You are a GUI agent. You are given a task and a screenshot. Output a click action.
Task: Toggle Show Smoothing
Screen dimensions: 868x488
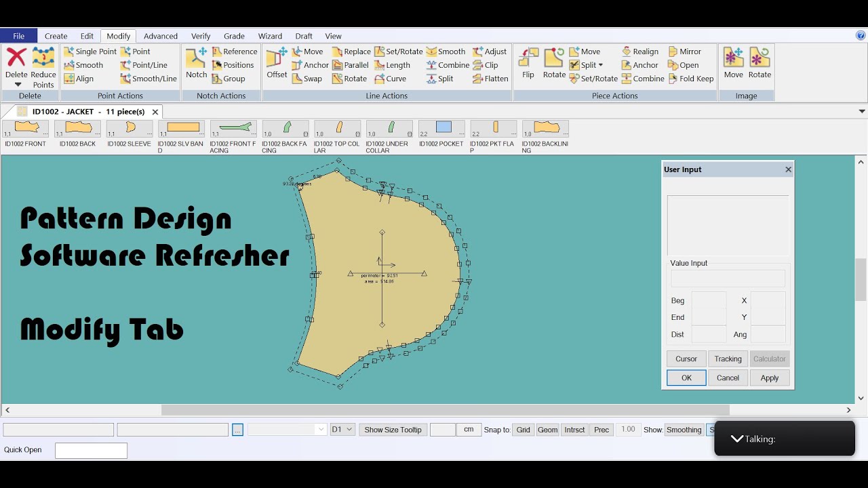tap(684, 430)
